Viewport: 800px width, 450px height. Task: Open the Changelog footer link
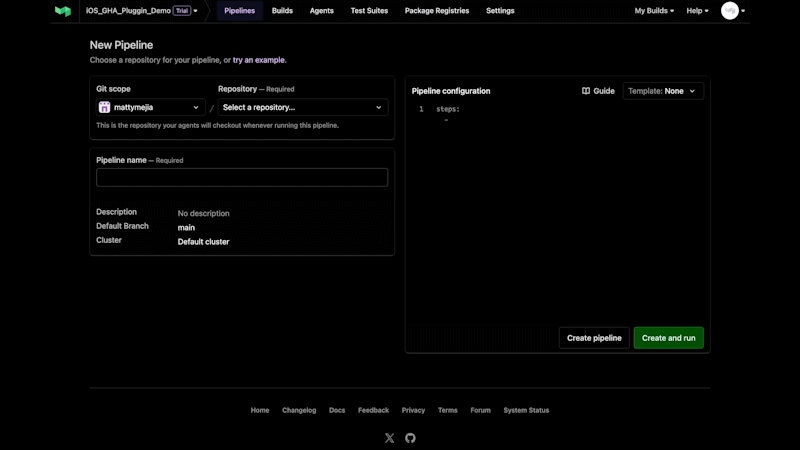299,410
